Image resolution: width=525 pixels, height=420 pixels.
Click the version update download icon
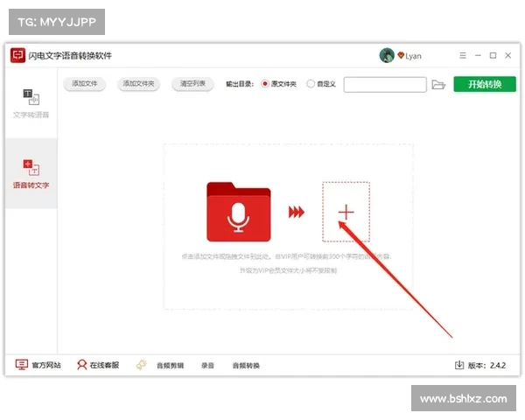[459, 365]
